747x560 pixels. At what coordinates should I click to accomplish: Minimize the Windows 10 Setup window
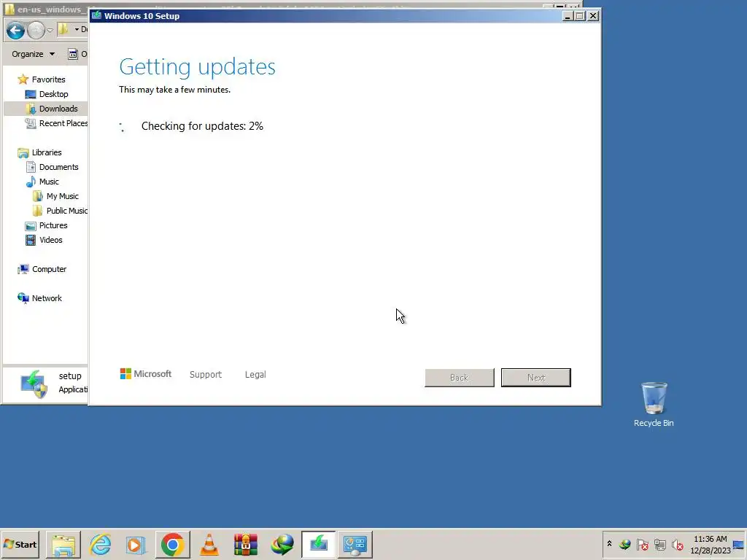point(567,16)
